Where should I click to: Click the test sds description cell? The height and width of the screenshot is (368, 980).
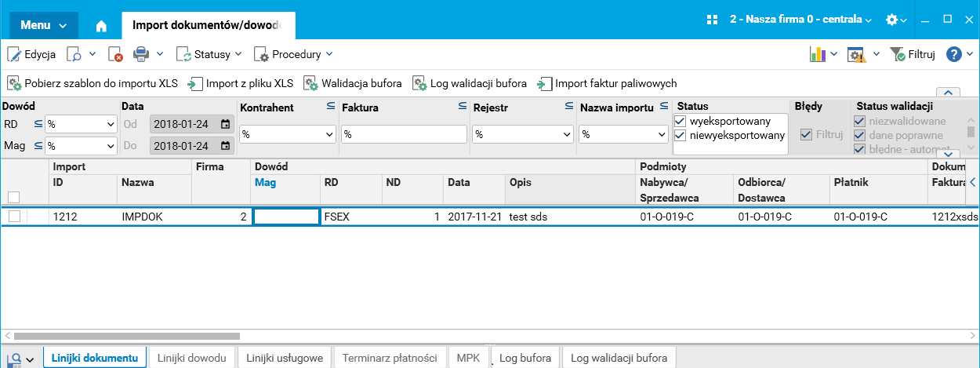tap(570, 216)
